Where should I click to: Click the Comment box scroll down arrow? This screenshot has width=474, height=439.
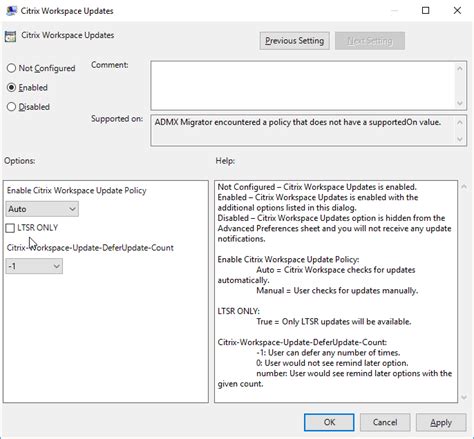tap(460, 103)
